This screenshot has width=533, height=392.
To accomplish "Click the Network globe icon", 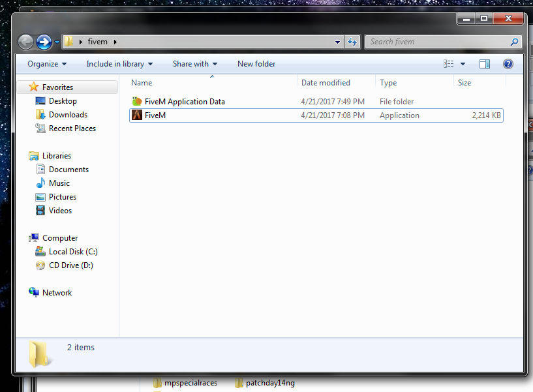I will [34, 292].
